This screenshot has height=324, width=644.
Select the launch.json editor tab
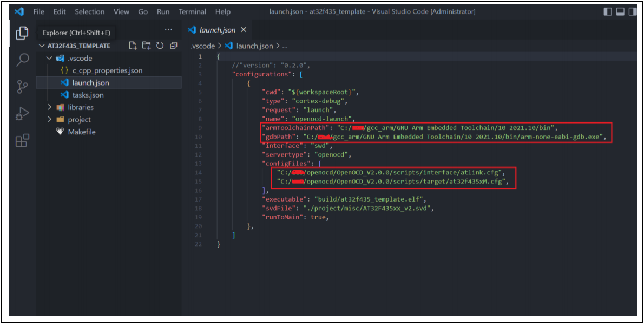point(217,30)
